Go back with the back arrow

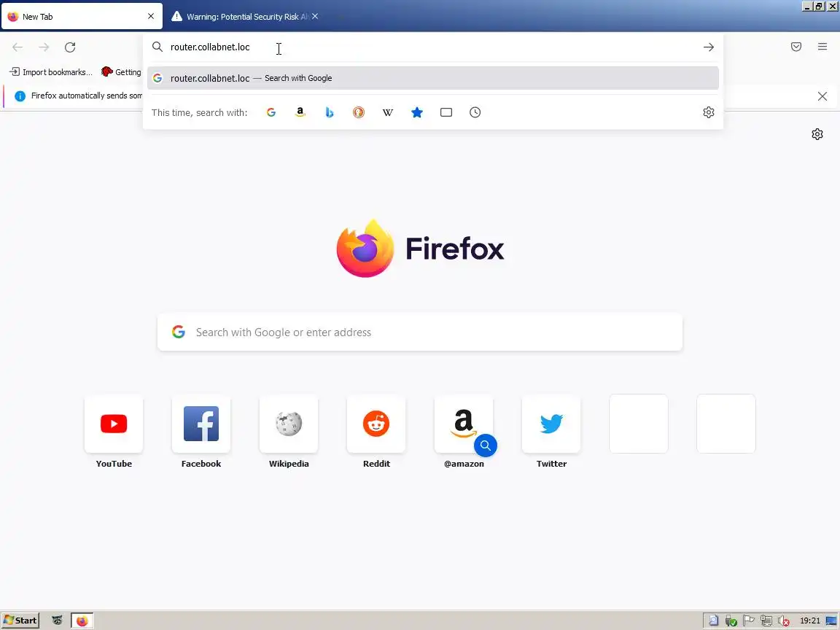click(17, 47)
